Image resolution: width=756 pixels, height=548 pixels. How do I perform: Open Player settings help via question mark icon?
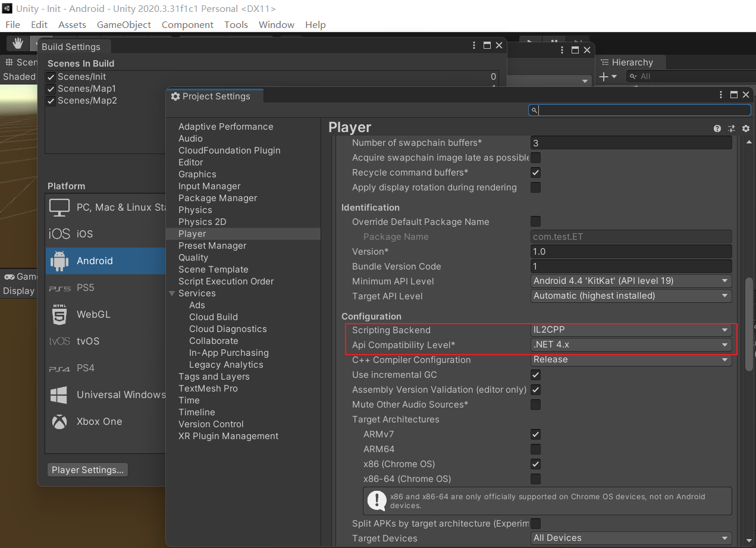[717, 129]
